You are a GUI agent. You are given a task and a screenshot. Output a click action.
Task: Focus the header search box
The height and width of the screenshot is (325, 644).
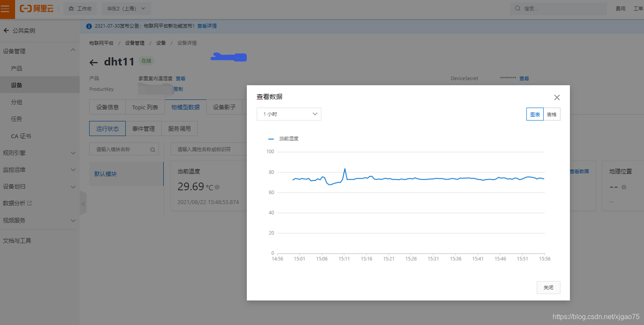(559, 9)
